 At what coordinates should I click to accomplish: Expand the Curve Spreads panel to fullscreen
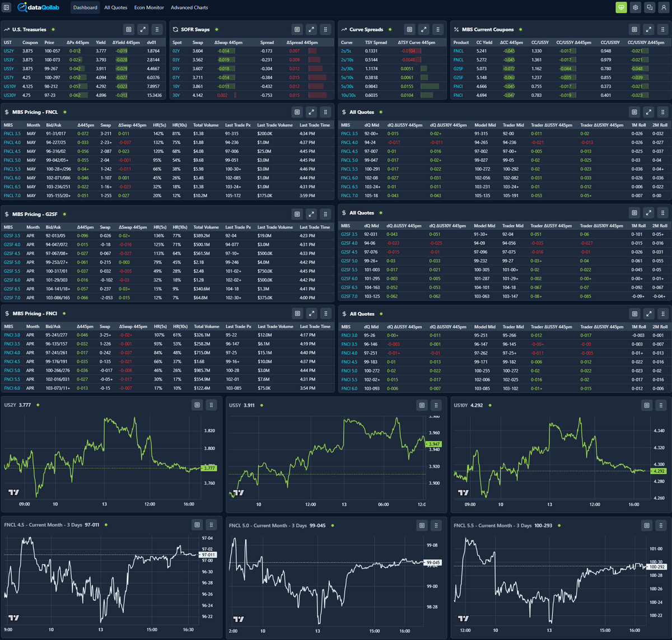[424, 29]
